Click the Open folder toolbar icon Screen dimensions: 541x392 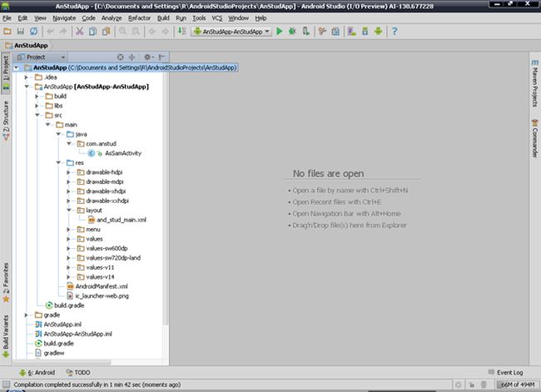point(7,32)
